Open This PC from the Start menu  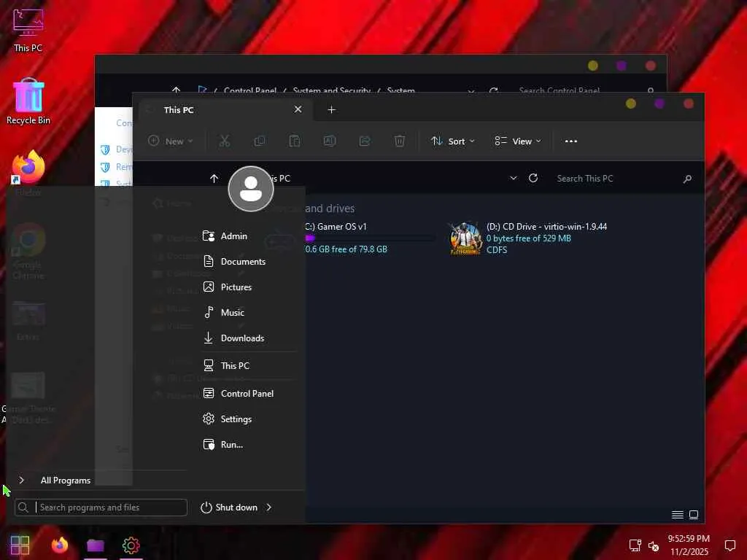[226, 366]
